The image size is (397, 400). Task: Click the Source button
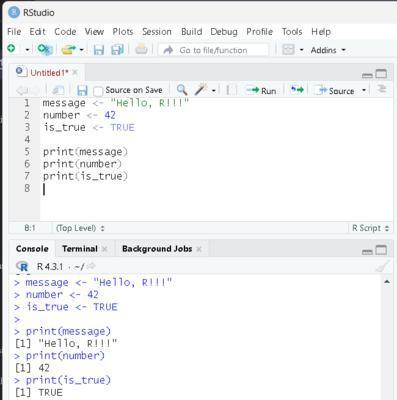point(335,90)
